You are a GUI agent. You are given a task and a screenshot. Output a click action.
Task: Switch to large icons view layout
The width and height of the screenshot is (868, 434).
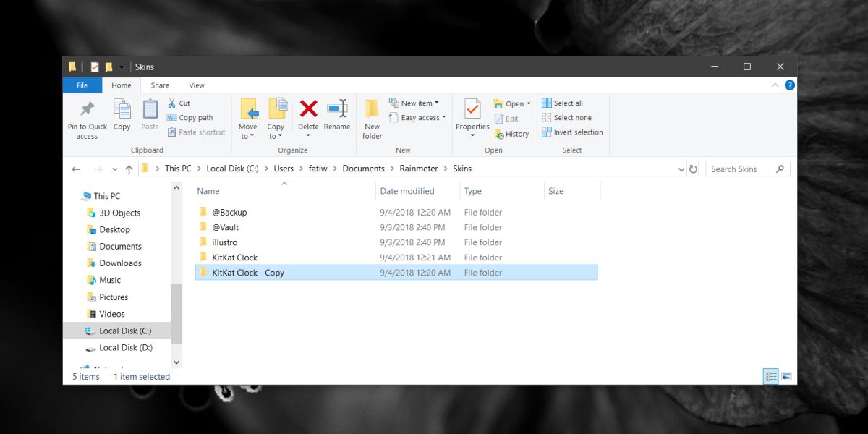pyautogui.click(x=786, y=377)
